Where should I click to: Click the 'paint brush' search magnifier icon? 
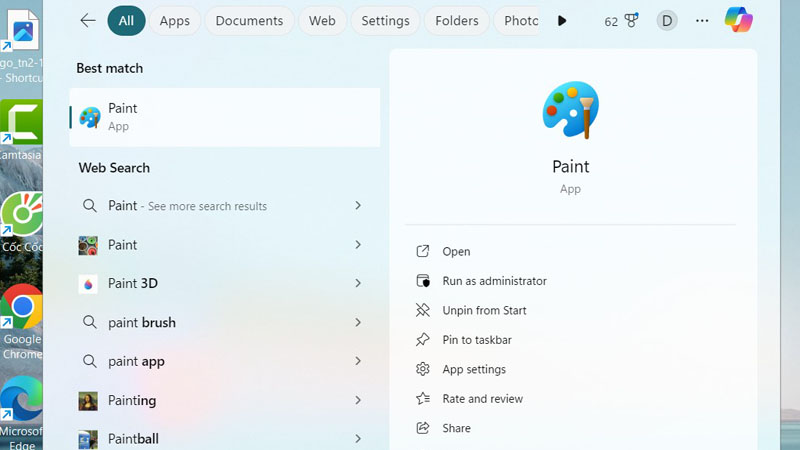pyautogui.click(x=89, y=322)
